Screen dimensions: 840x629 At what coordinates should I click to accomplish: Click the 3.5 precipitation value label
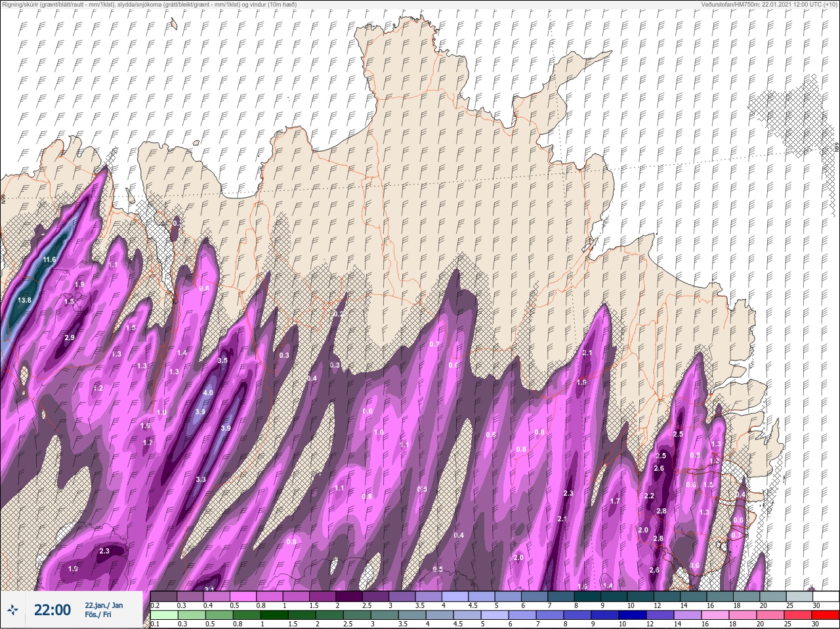[x=222, y=360]
